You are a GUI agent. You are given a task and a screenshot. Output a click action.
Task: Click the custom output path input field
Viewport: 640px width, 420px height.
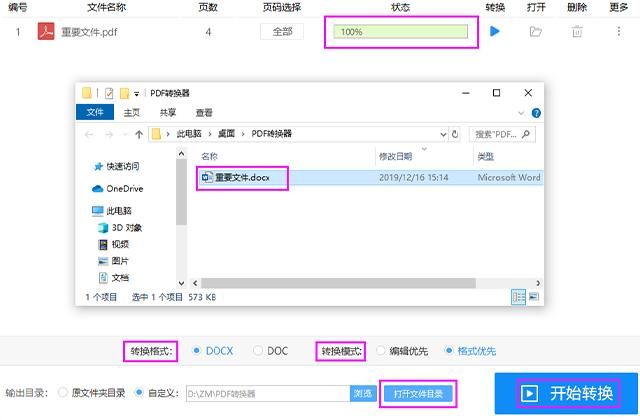[x=268, y=393]
